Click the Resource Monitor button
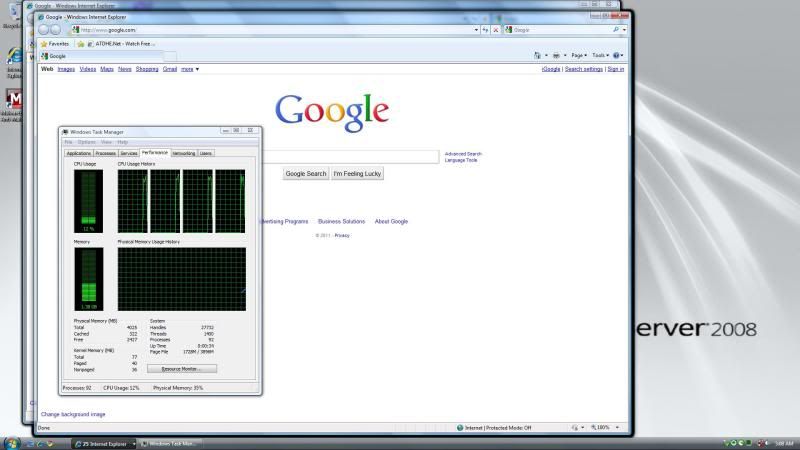This screenshot has width=800, height=450. [182, 368]
